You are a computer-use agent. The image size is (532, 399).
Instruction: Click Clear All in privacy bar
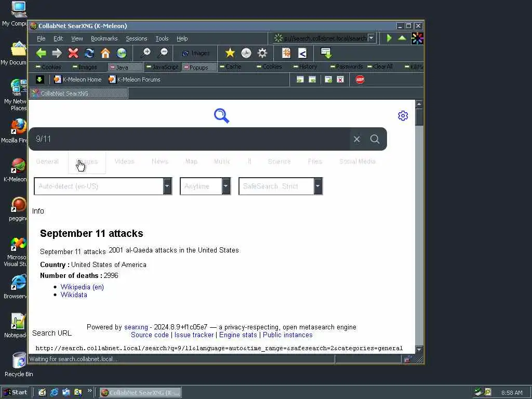380,66
